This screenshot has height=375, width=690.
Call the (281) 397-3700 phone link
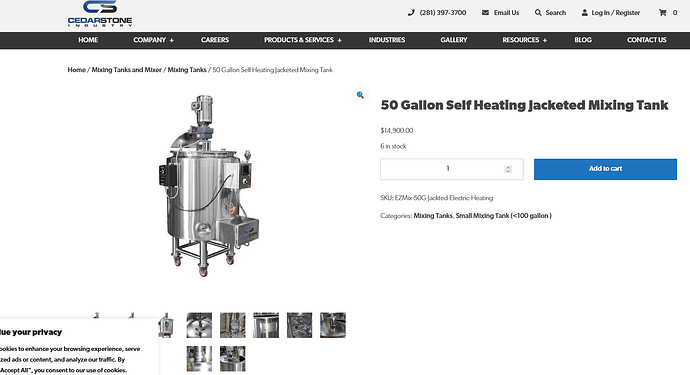click(x=443, y=13)
